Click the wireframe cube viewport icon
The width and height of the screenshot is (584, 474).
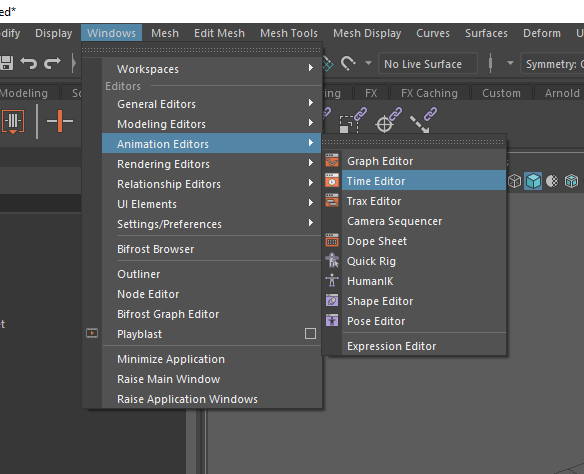514,181
